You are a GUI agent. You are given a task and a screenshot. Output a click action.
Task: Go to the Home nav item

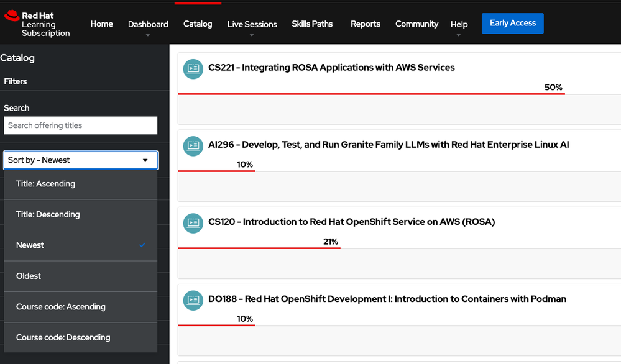point(101,24)
